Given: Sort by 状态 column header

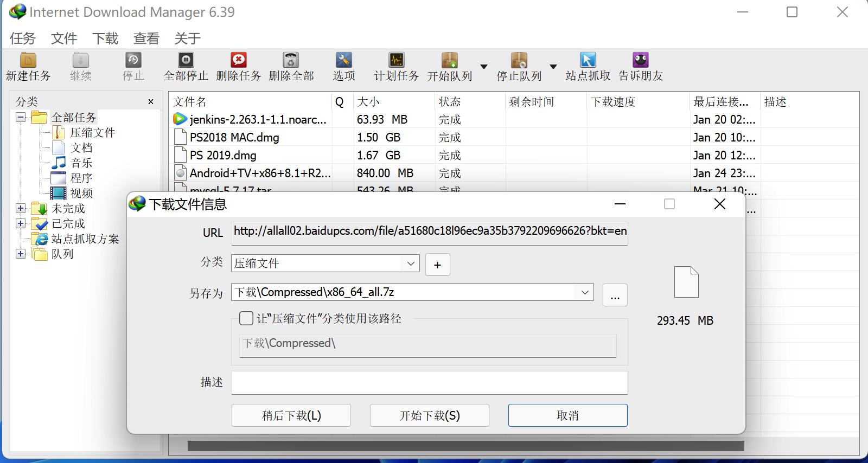Looking at the screenshot, I should [x=470, y=102].
